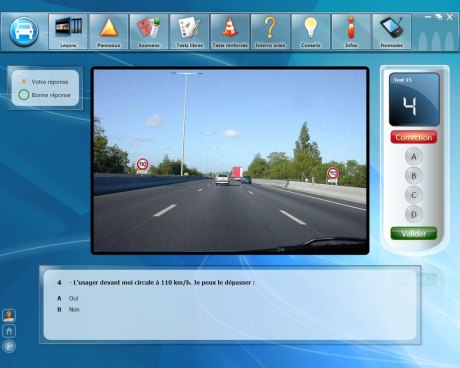Click the green Valider button
This screenshot has width=460, height=368.
414,233
